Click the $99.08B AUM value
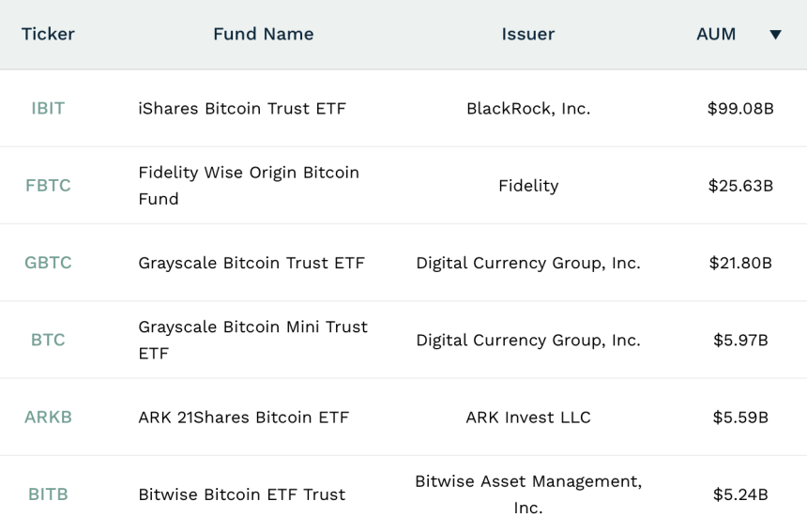 click(740, 109)
